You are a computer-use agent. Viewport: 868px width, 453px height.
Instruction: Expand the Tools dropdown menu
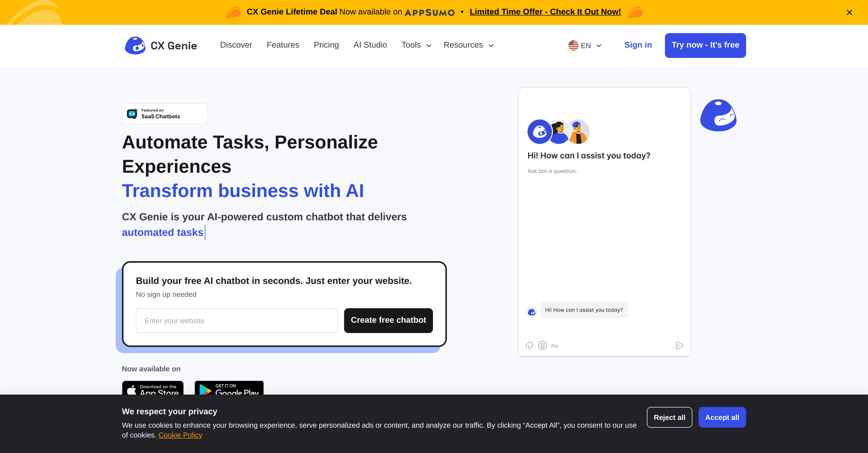(416, 45)
